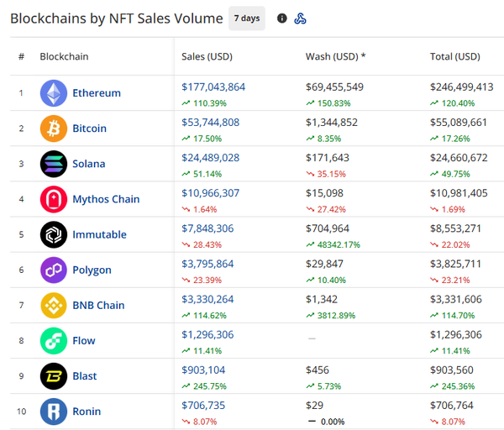Open the 7 days time range selector
This screenshot has width=504, height=430.
(x=246, y=18)
